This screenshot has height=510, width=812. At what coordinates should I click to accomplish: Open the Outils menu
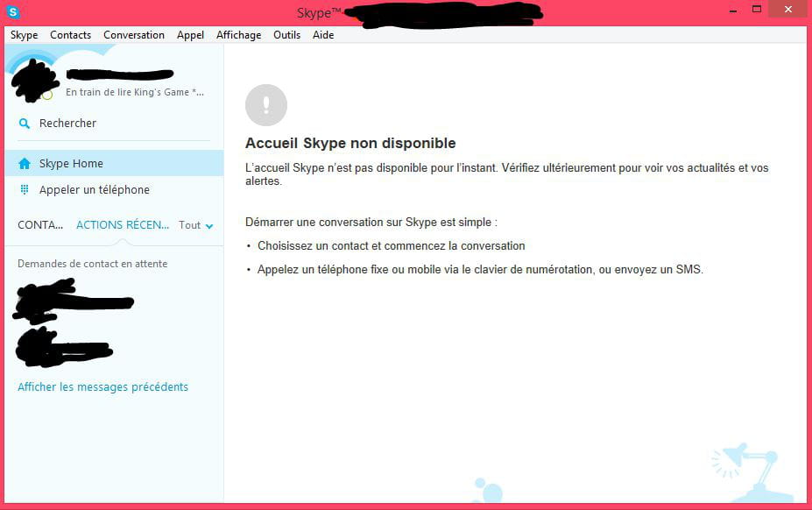click(287, 35)
